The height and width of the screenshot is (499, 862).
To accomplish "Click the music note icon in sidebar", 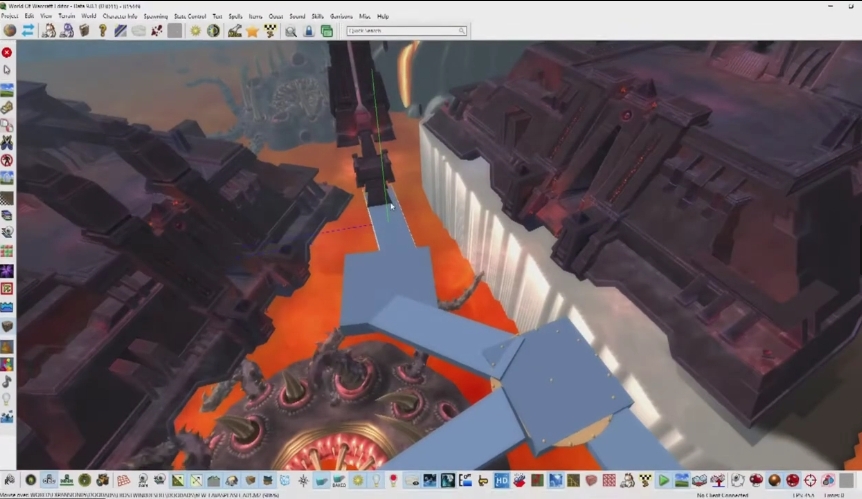I will pyautogui.click(x=7, y=380).
